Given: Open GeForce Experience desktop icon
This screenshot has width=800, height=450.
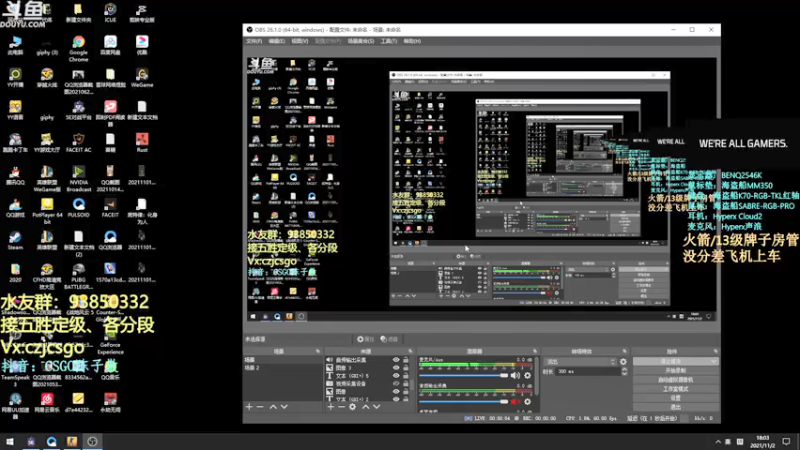Looking at the screenshot, I should tap(110, 342).
